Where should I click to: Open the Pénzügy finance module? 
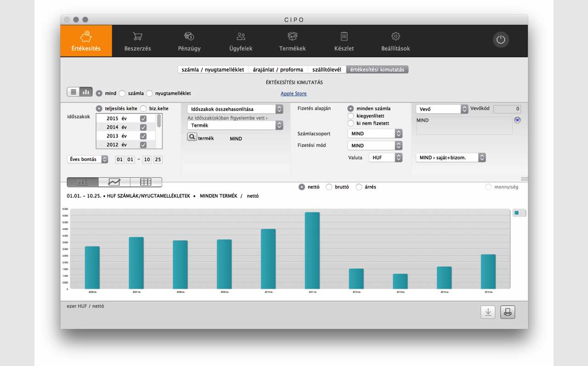pyautogui.click(x=189, y=41)
